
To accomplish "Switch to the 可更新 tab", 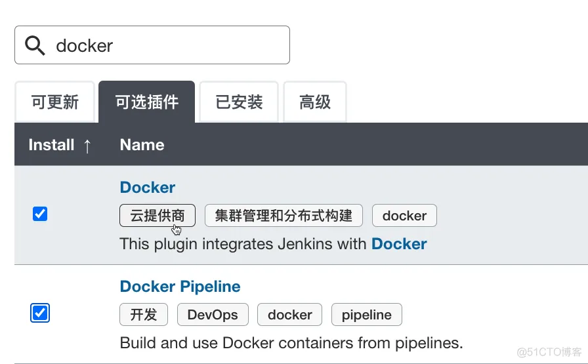I will (x=55, y=102).
